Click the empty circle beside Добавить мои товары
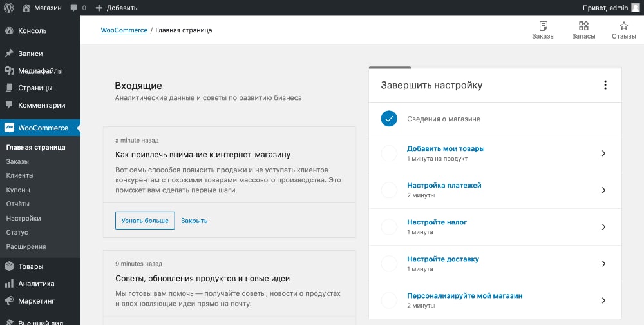The width and height of the screenshot is (644, 325). tap(389, 153)
